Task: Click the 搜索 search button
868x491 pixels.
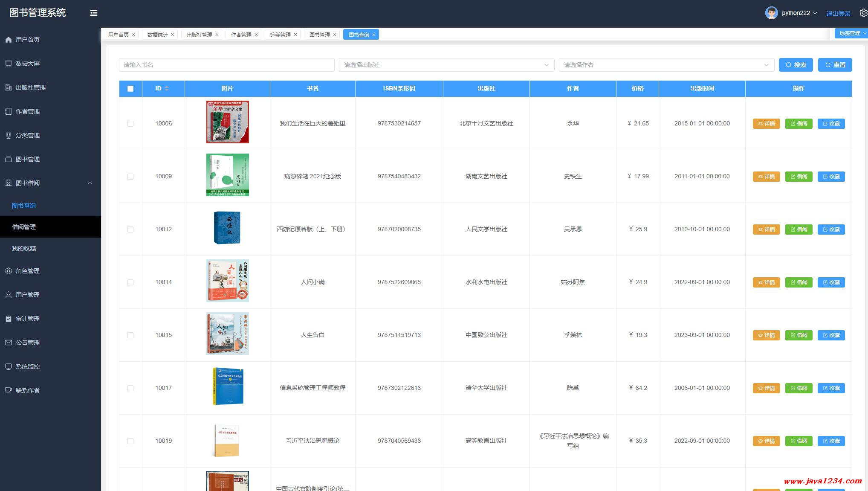Action: (x=796, y=65)
